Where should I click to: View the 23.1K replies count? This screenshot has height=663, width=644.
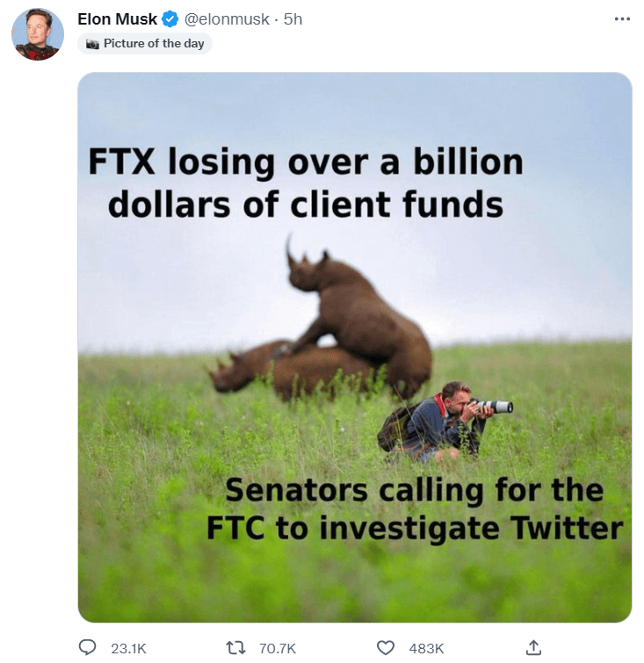(x=128, y=648)
